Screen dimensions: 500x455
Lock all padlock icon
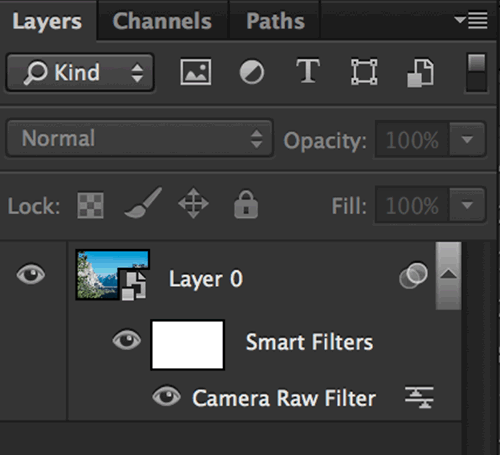[246, 204]
